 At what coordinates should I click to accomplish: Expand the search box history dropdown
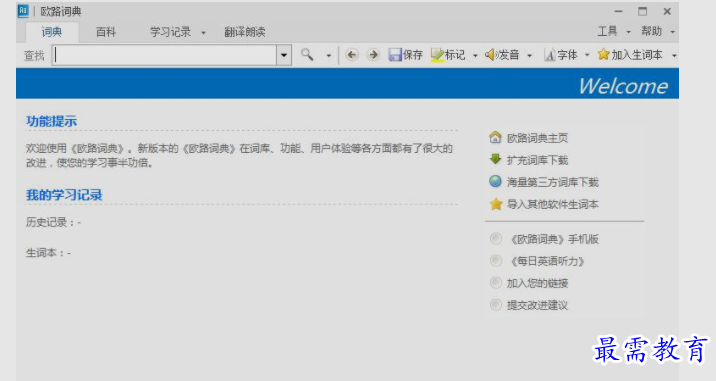click(x=284, y=55)
